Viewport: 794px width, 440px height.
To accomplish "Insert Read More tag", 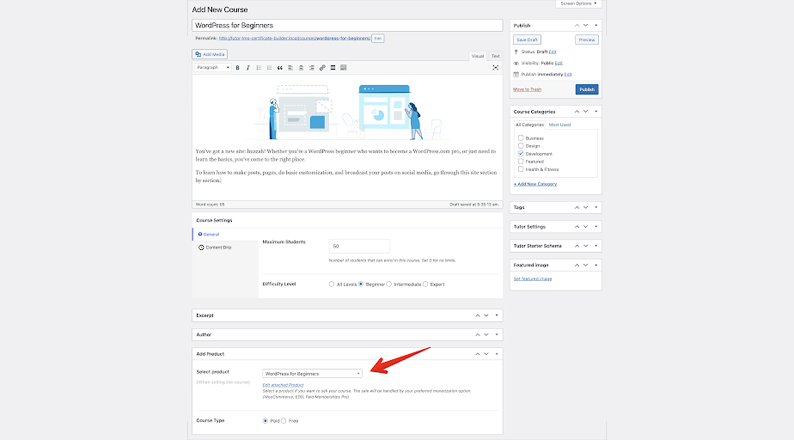I will coord(333,68).
